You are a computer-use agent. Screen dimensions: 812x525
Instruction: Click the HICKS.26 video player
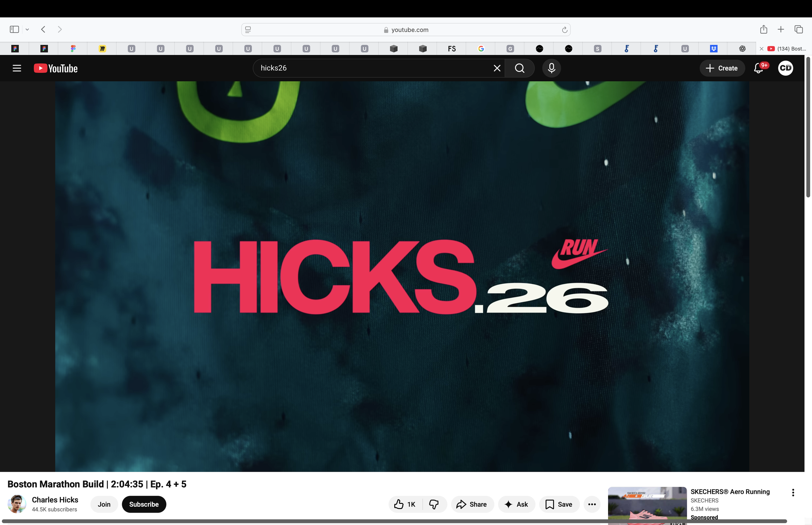(x=402, y=276)
